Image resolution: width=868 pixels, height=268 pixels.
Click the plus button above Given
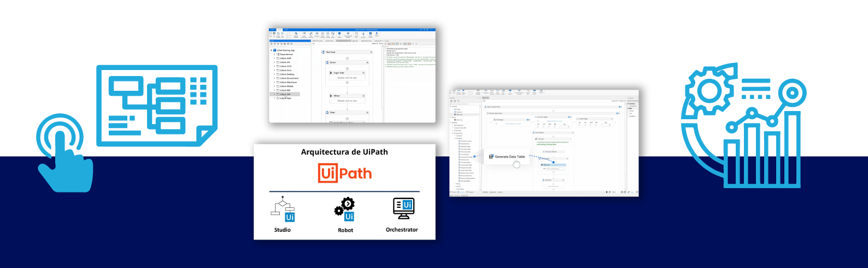click(x=347, y=57)
